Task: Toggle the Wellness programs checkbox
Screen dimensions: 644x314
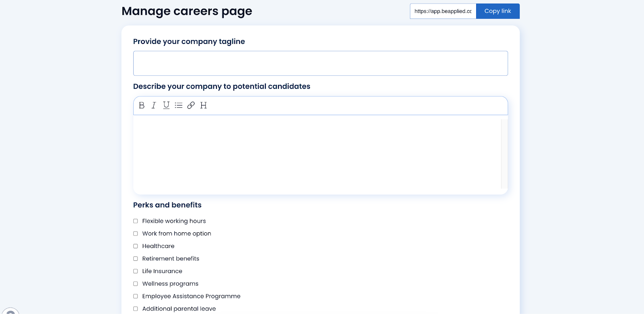Action: pyautogui.click(x=136, y=284)
